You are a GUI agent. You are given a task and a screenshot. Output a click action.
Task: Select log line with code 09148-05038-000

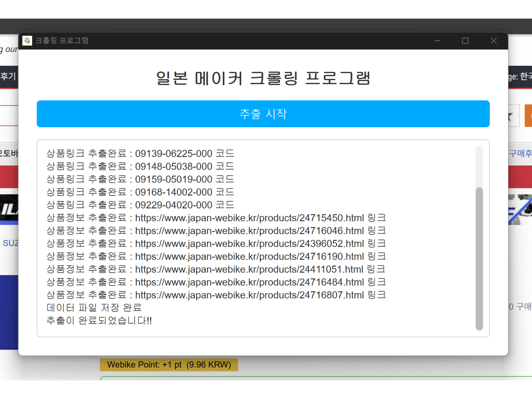pos(140,166)
